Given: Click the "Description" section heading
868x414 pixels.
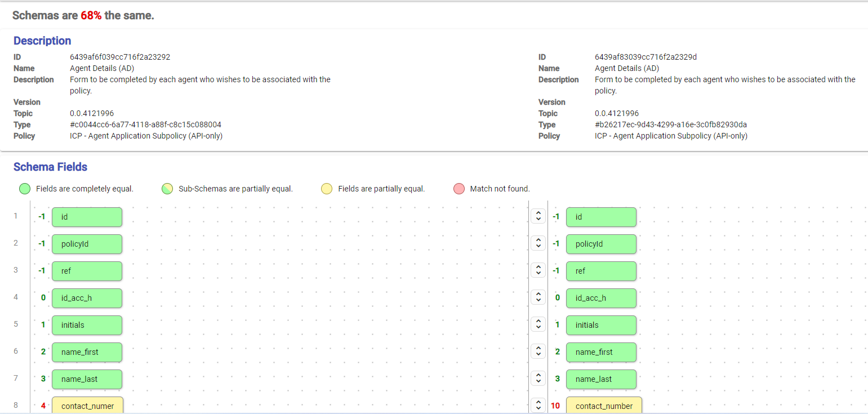Looking at the screenshot, I should 42,41.
